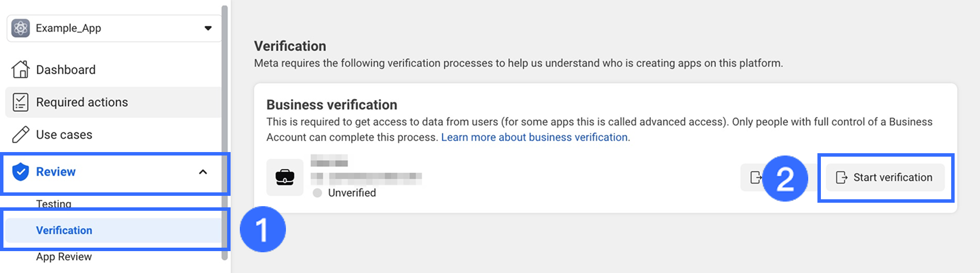Click the partially hidden button beside Start verification
This screenshot has height=273, width=980.
point(752,177)
